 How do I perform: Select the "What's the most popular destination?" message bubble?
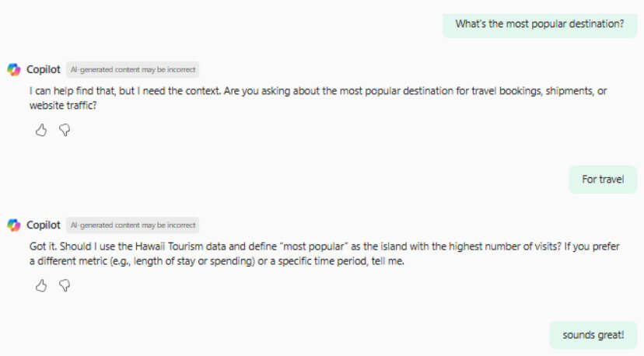[539, 23]
